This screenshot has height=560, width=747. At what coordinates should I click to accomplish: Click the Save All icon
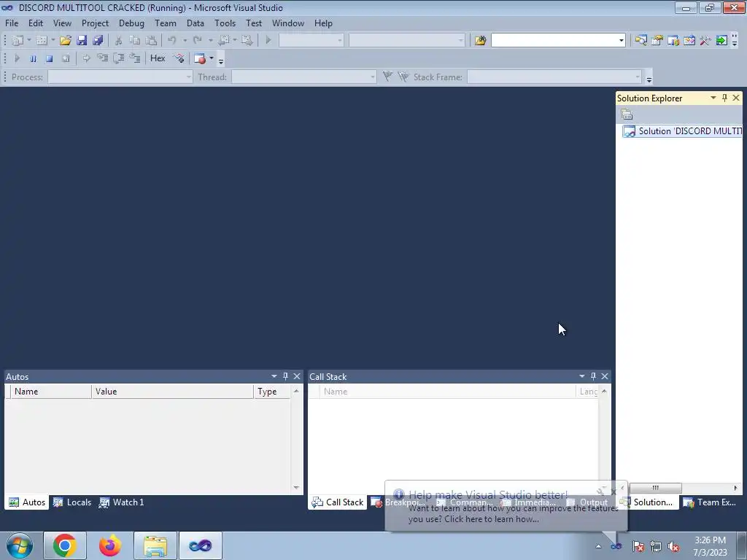98,41
